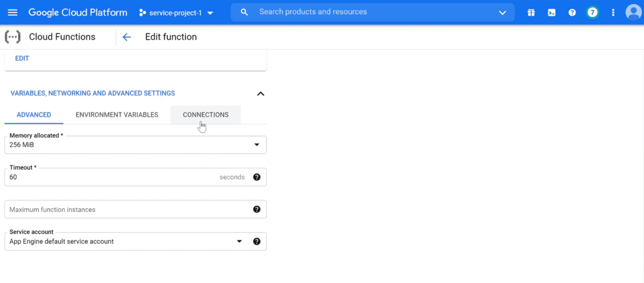Image resolution: width=644 pixels, height=283 pixels.
Task: Show help for Maximum function instances
Action: pos(256,209)
